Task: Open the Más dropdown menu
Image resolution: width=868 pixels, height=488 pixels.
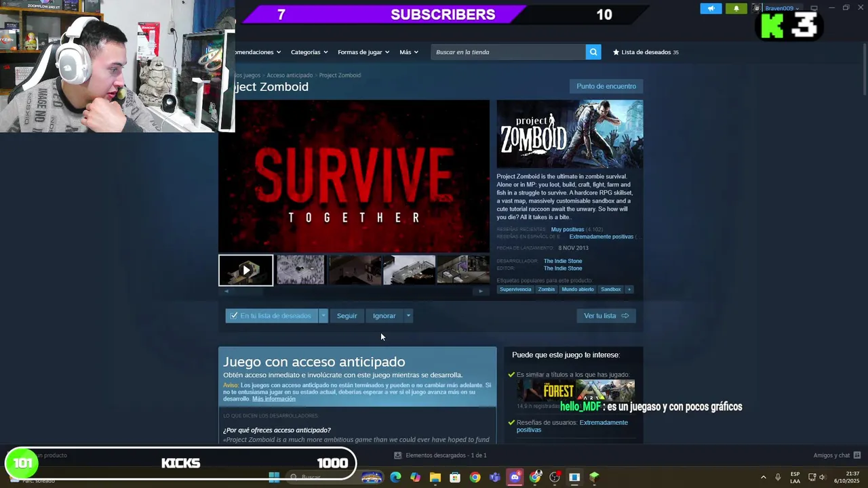Action: [409, 52]
